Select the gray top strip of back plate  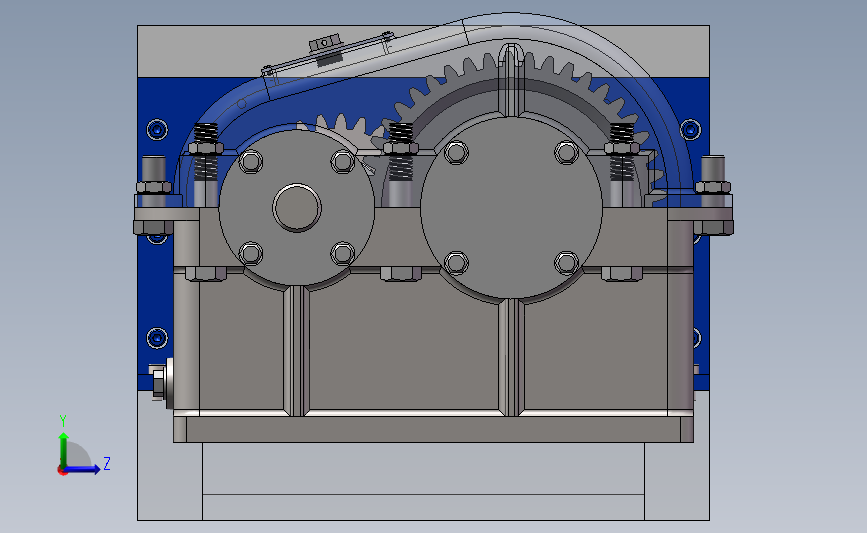pyautogui.click(x=424, y=51)
